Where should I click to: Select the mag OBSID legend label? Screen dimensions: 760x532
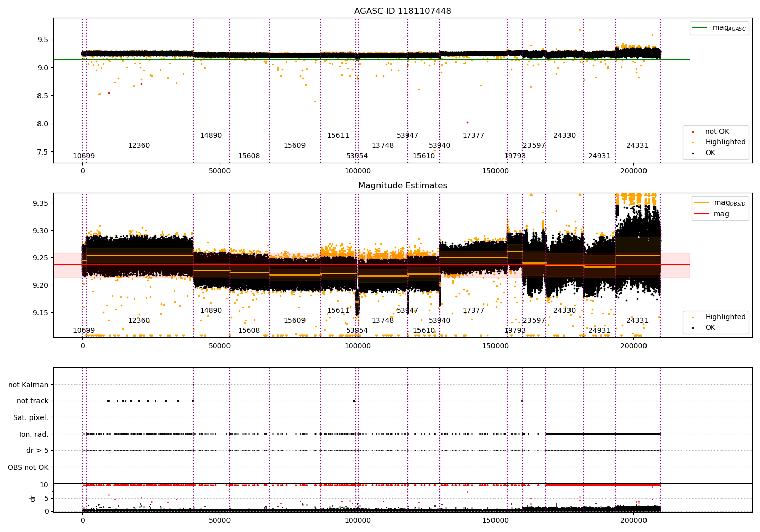tap(730, 203)
